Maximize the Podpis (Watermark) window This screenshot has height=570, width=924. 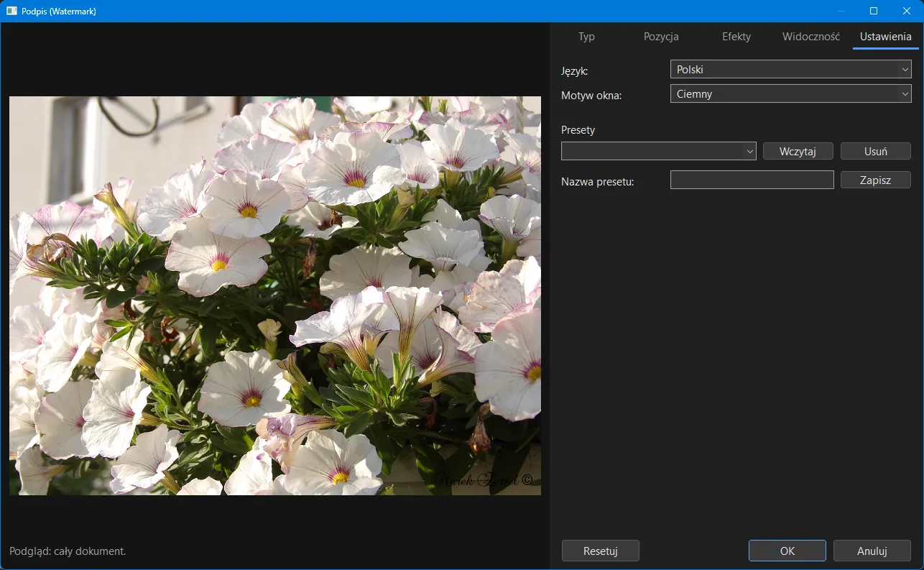click(874, 11)
